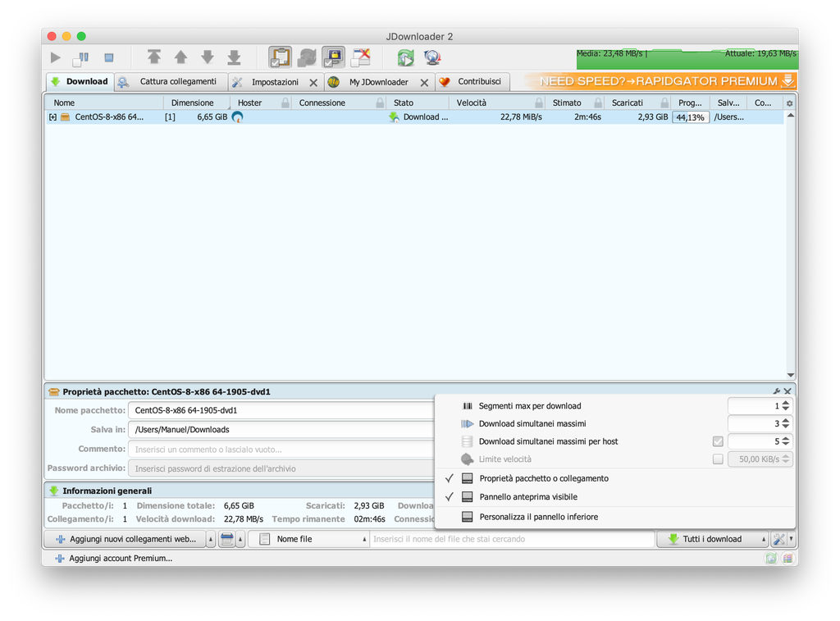Click the green status icon in status bar
This screenshot has height=621, width=840.
click(x=771, y=559)
